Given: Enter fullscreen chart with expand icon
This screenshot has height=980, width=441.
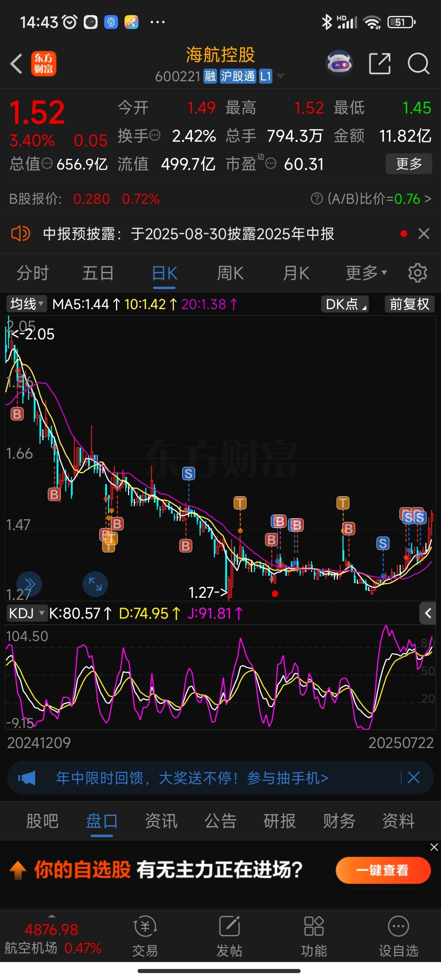Looking at the screenshot, I should coord(95,584).
